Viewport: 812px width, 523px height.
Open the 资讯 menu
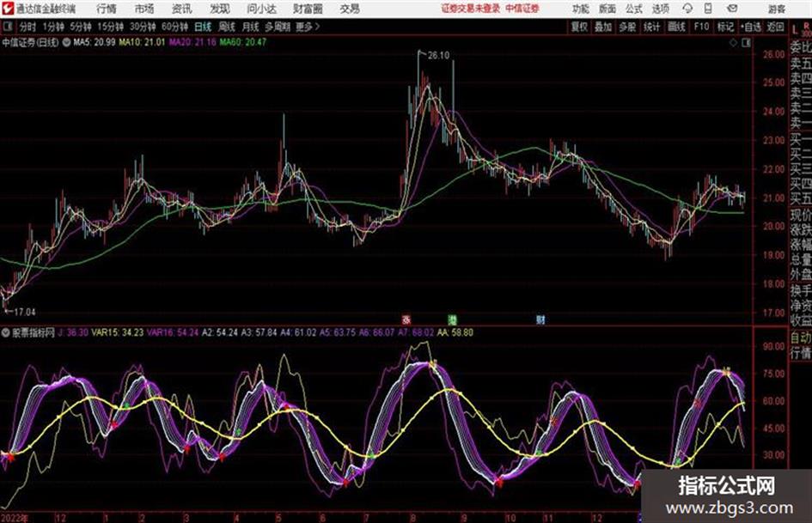(x=182, y=9)
